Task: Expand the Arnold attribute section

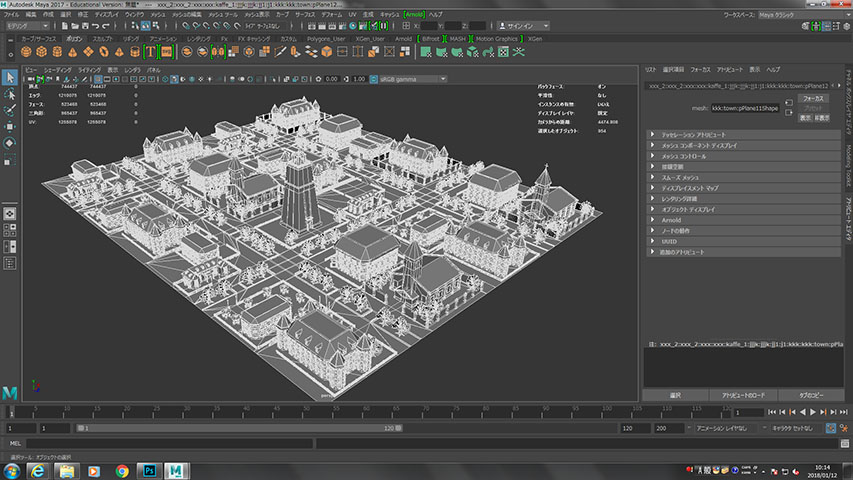Action: click(x=673, y=220)
